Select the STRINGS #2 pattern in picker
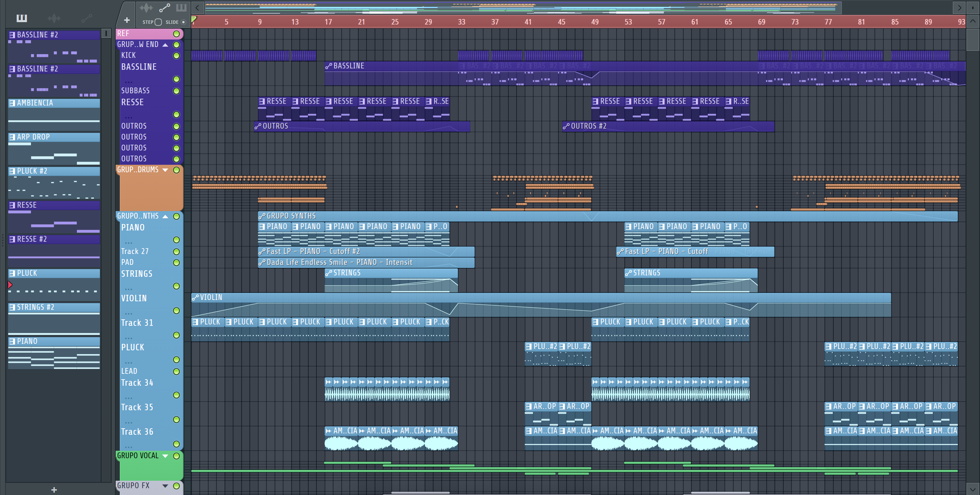 pos(54,319)
